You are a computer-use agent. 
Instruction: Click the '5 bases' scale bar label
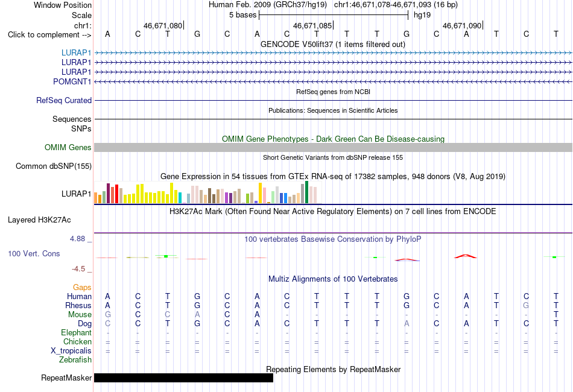point(243,15)
